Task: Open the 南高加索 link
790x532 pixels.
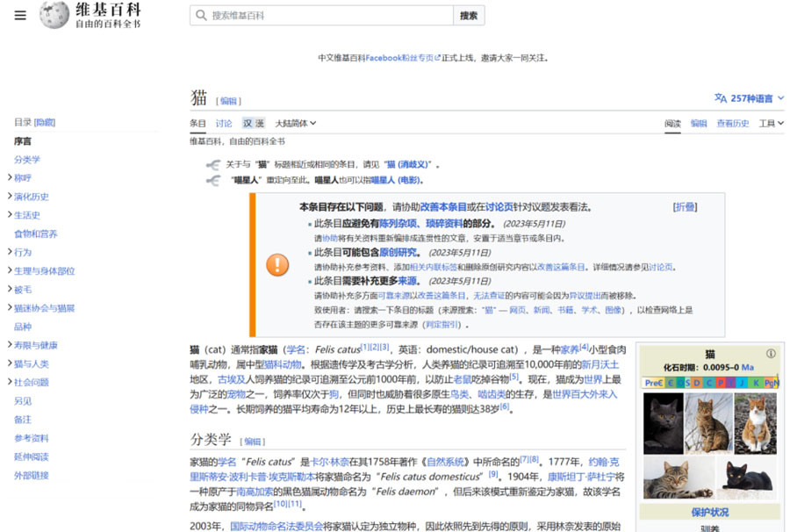Action: (x=255, y=492)
